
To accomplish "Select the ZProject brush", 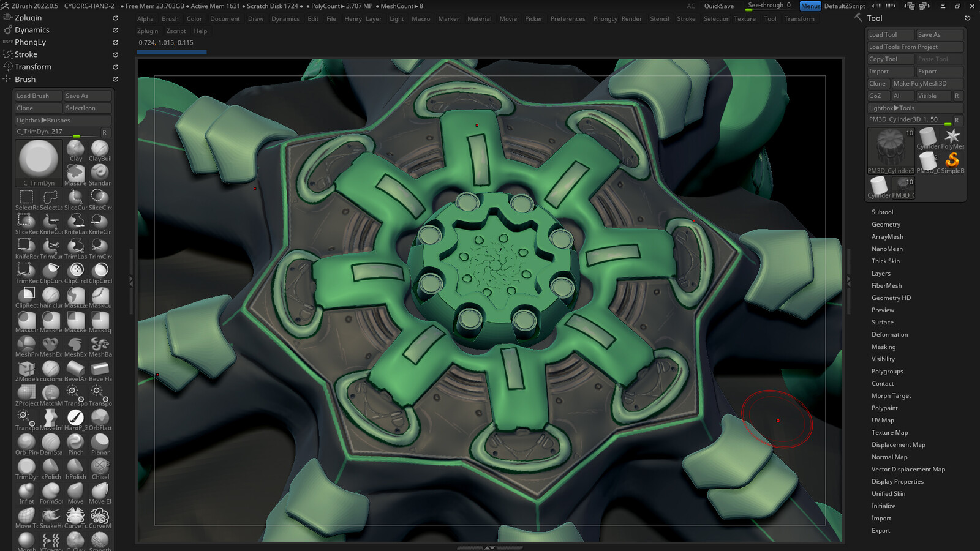I will pos(26,395).
